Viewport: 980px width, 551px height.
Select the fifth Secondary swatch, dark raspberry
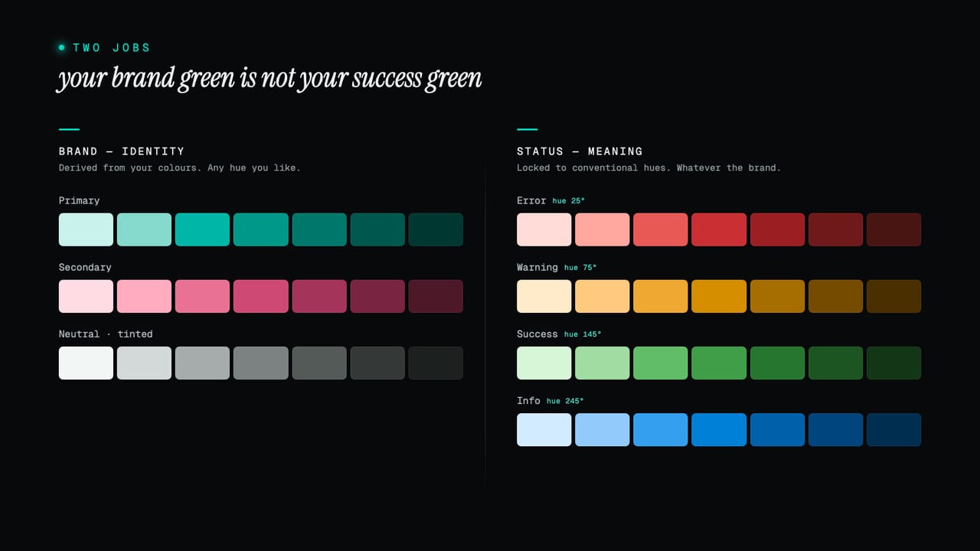(319, 296)
